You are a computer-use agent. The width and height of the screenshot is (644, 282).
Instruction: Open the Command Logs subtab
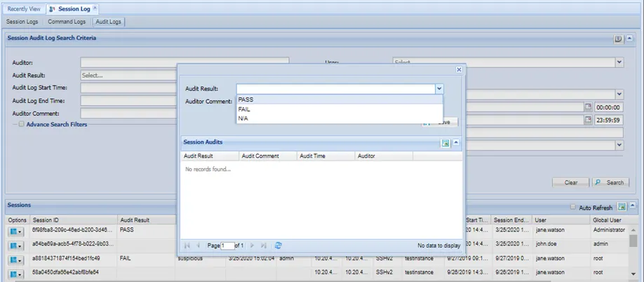pyautogui.click(x=67, y=22)
